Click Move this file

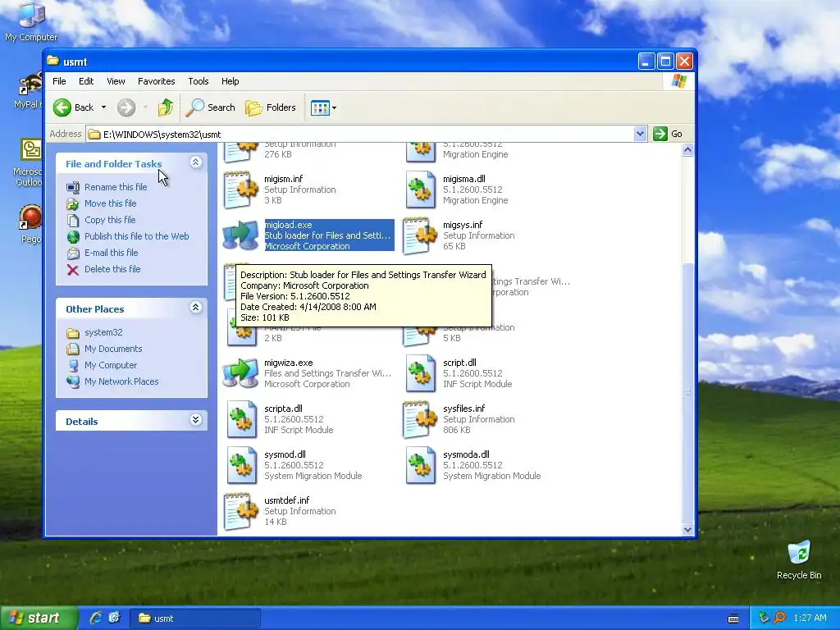point(111,203)
